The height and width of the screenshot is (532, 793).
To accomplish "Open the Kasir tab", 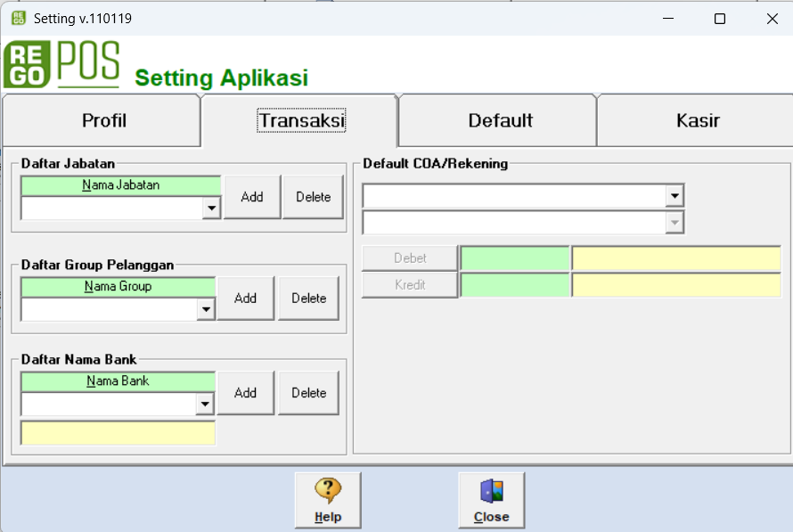I will (697, 120).
